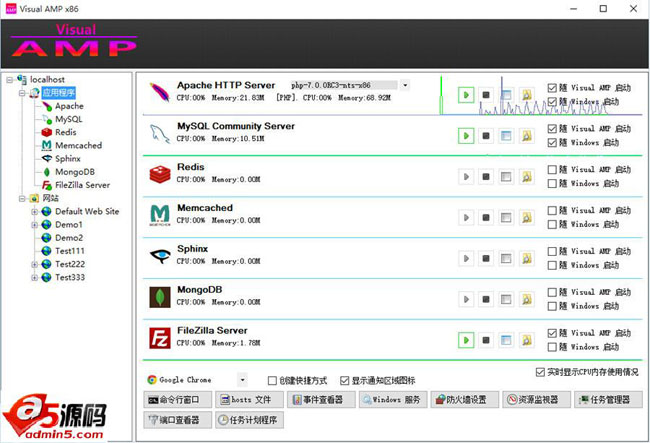650x443 pixels.
Task: Open the Memcached window icon
Action: tap(506, 217)
